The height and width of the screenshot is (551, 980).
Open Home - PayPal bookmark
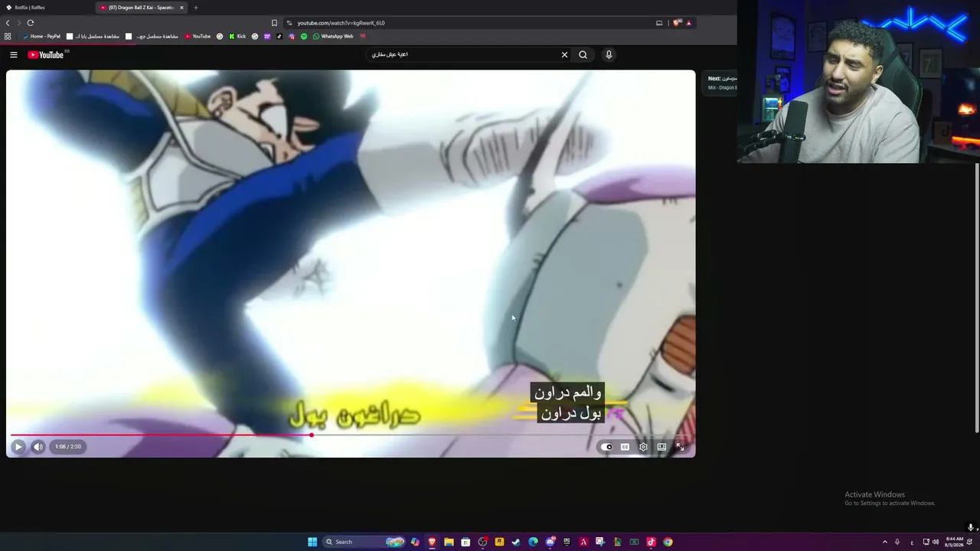42,36
